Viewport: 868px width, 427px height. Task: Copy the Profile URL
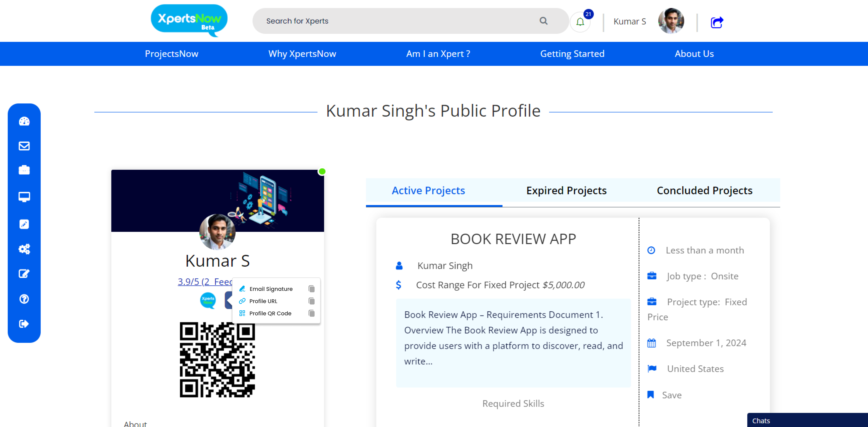pyautogui.click(x=312, y=301)
